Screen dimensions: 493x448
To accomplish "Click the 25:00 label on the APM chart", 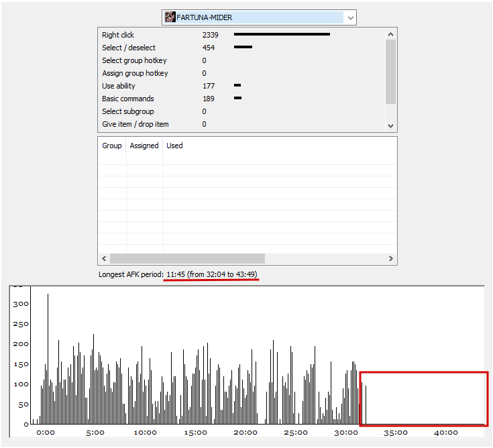I will (x=296, y=433).
